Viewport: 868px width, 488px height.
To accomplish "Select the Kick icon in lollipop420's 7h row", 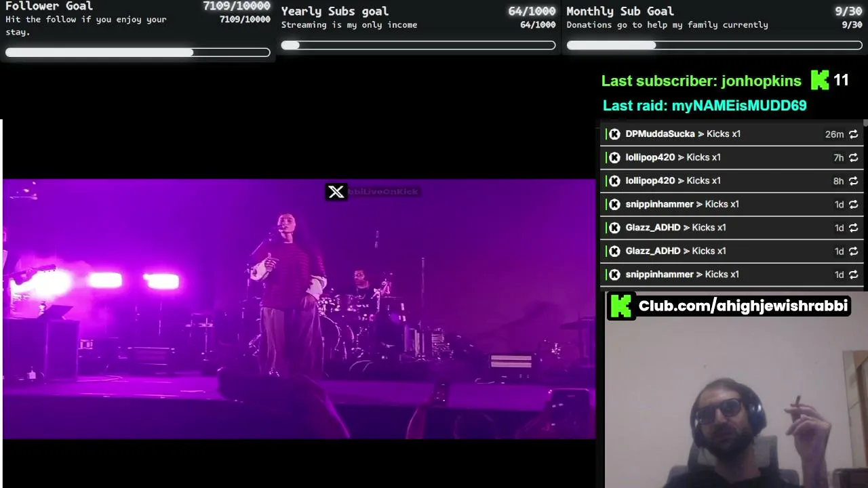I will coord(614,157).
